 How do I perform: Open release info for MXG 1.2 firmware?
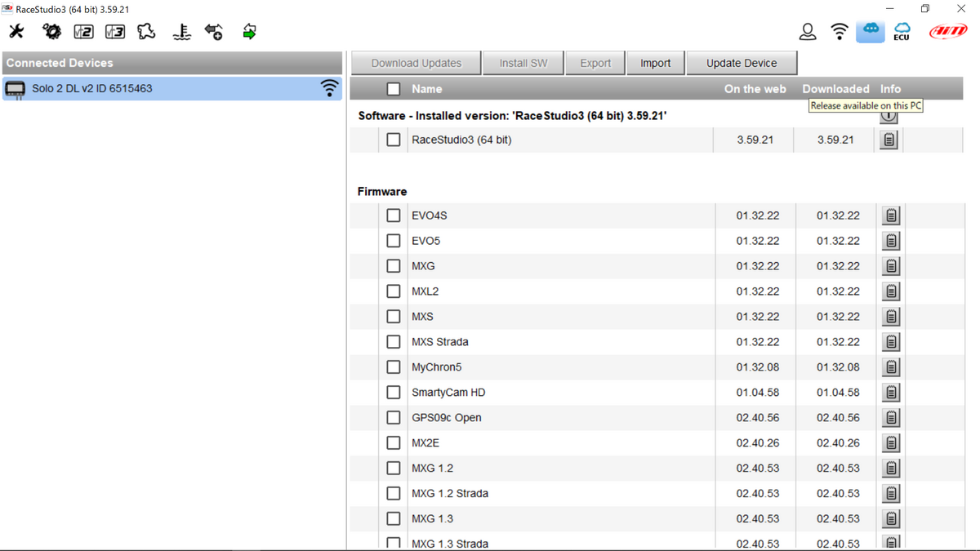[891, 469]
